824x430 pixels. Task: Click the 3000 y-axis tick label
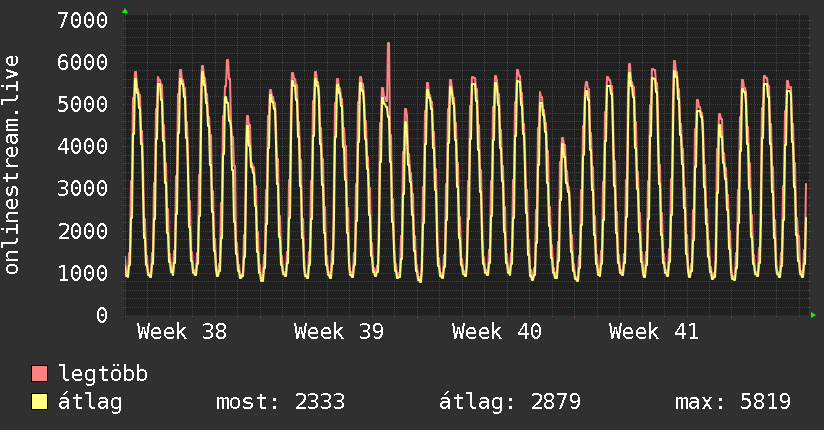83,189
